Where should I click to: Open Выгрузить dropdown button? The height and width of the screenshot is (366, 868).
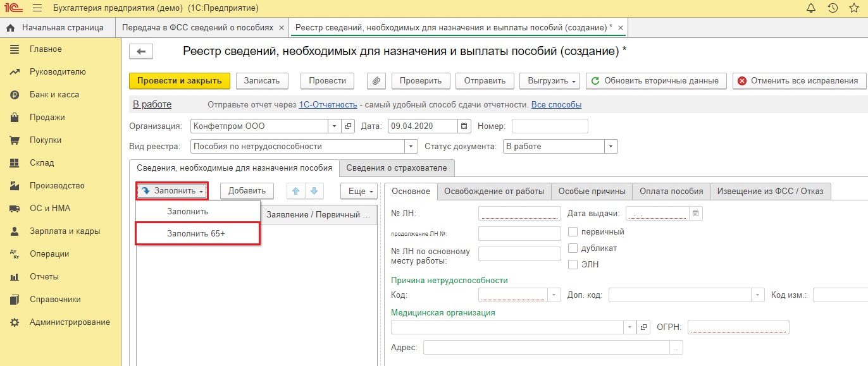550,81
